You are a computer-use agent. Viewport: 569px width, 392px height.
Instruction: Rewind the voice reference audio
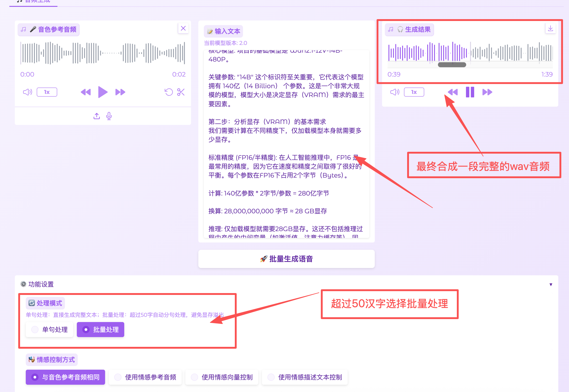click(86, 92)
